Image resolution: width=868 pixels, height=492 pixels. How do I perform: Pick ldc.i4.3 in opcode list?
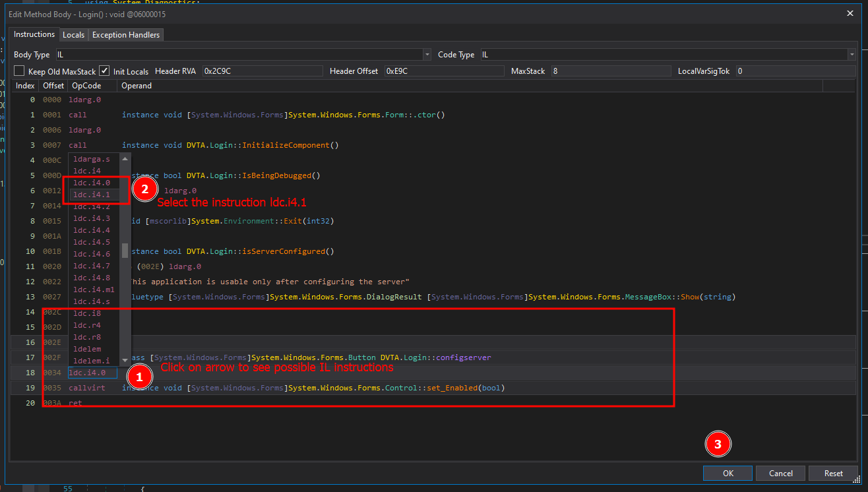94,218
